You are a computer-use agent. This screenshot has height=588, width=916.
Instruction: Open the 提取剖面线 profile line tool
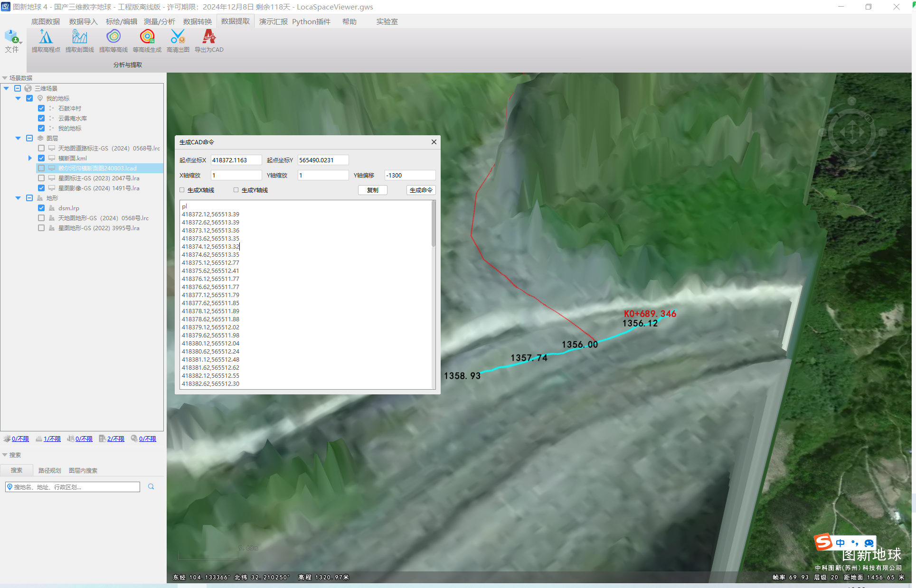coord(79,41)
